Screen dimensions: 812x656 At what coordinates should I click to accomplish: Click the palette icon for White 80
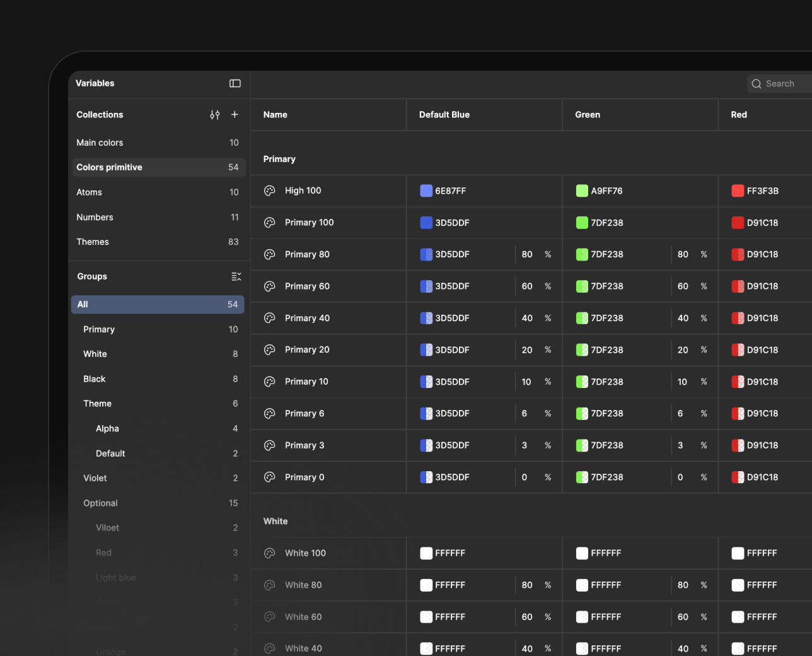270,585
